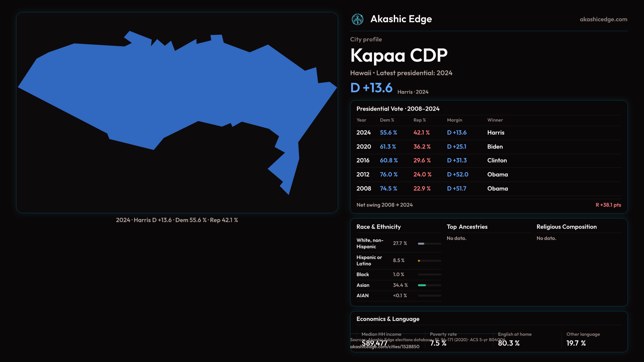This screenshot has width=644, height=362.
Task: Select the 2020 Biden vote row
Action: click(x=488, y=147)
